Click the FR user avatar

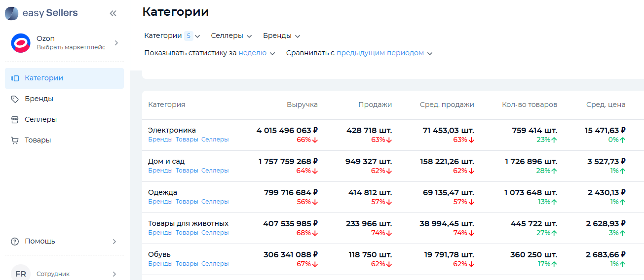tap(21, 274)
